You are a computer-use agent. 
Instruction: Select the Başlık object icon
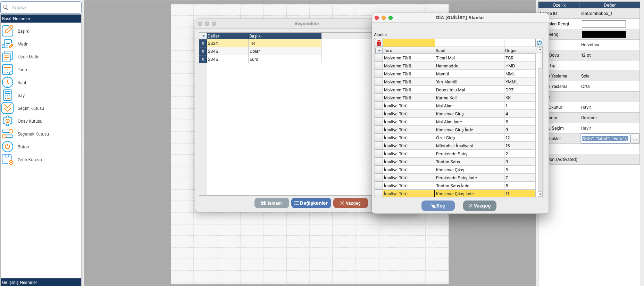pyautogui.click(x=8, y=31)
